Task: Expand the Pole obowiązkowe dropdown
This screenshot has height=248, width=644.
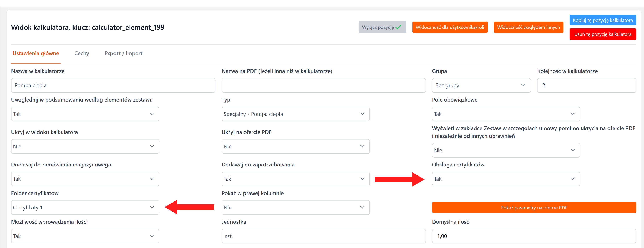Action: coord(506,114)
